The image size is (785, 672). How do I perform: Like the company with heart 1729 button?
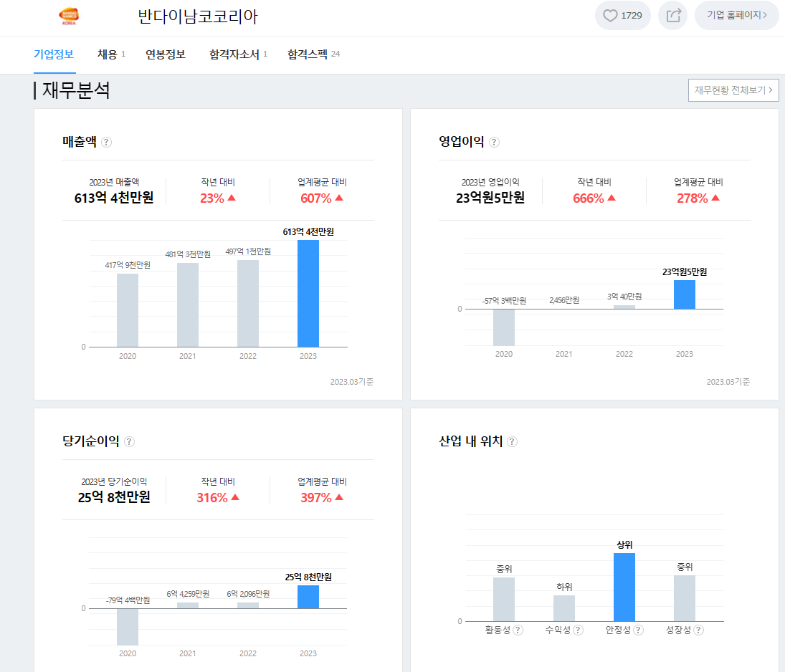click(x=622, y=16)
